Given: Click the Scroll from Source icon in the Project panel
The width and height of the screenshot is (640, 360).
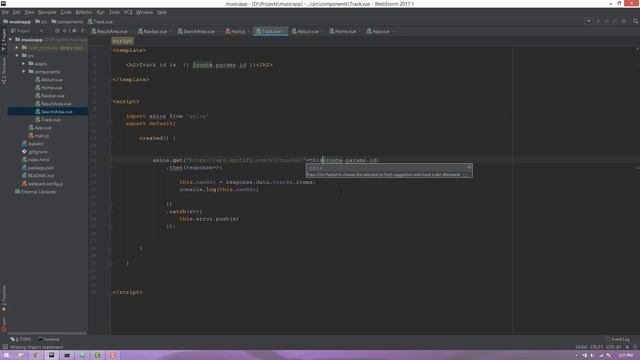Looking at the screenshot, I should pyautogui.click(x=57, y=31).
